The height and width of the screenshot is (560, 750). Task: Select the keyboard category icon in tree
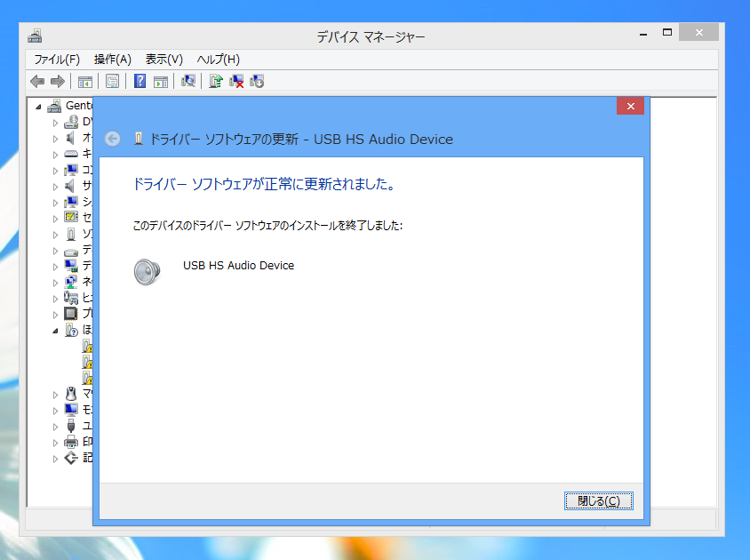pyautogui.click(x=71, y=154)
